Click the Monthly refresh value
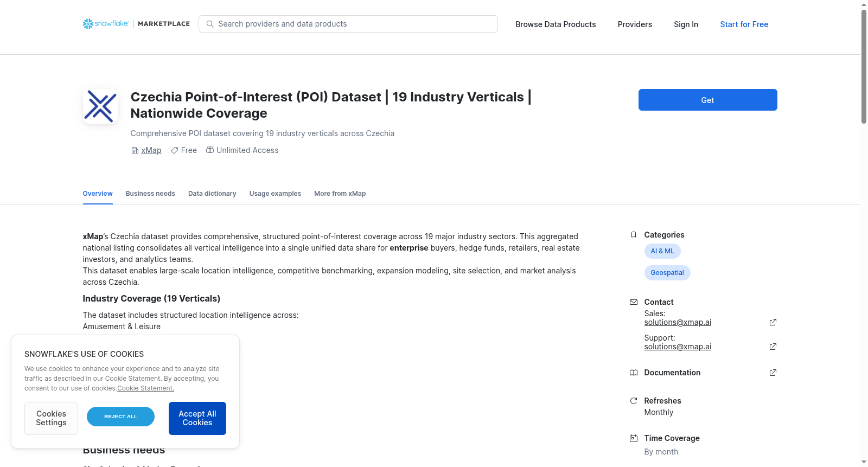868x467 pixels. [659, 412]
